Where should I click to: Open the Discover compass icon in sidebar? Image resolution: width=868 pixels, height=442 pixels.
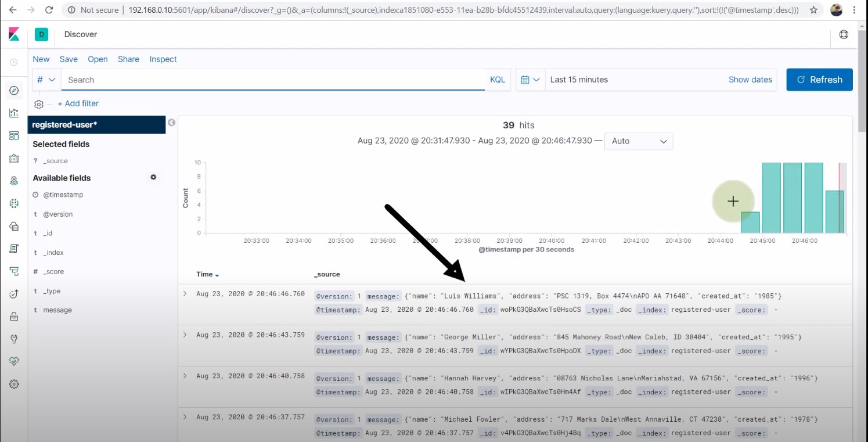tap(13, 90)
